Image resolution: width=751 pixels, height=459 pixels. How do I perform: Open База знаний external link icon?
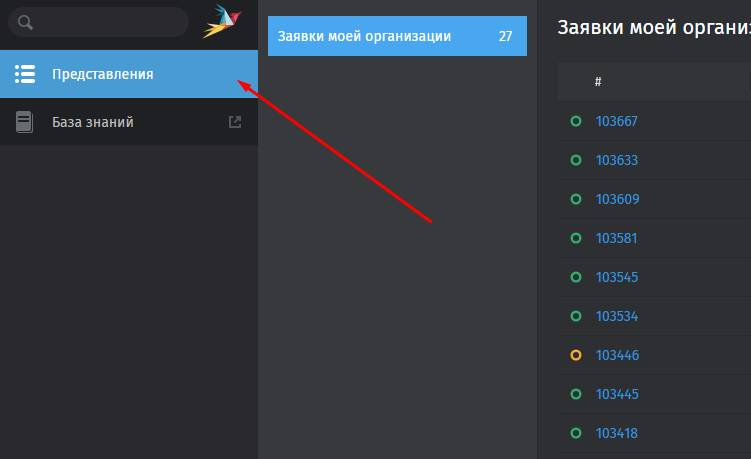[x=235, y=122]
